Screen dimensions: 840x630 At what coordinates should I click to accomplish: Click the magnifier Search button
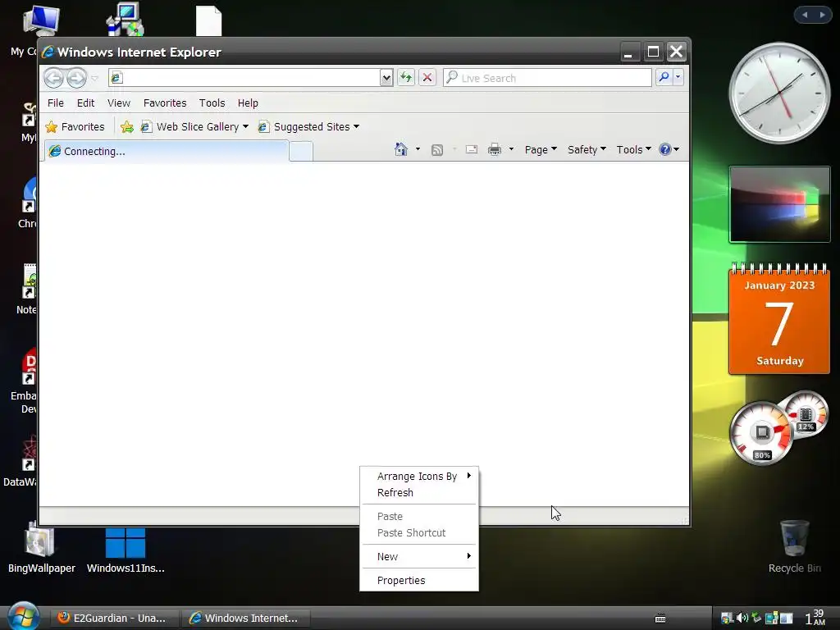point(664,77)
